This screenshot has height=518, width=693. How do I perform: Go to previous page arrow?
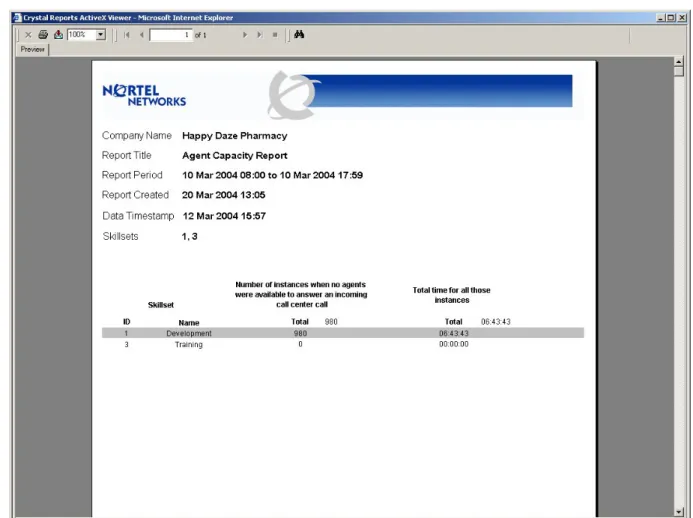click(141, 35)
